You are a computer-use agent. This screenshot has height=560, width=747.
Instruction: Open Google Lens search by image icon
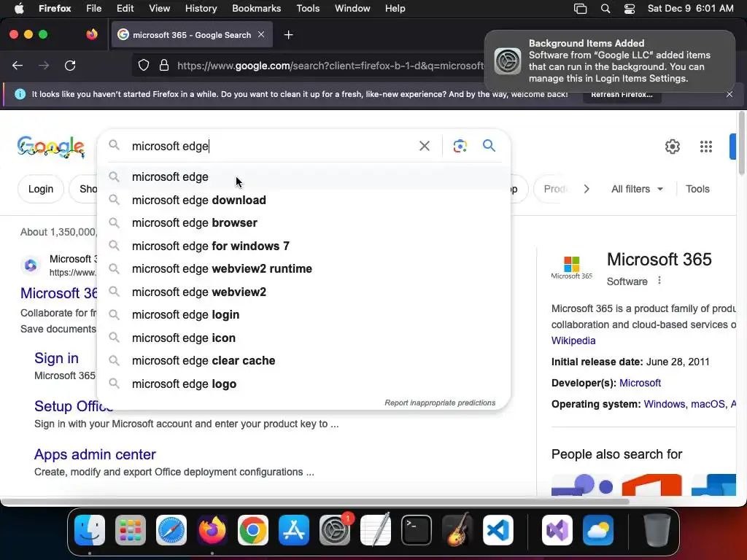click(x=460, y=146)
